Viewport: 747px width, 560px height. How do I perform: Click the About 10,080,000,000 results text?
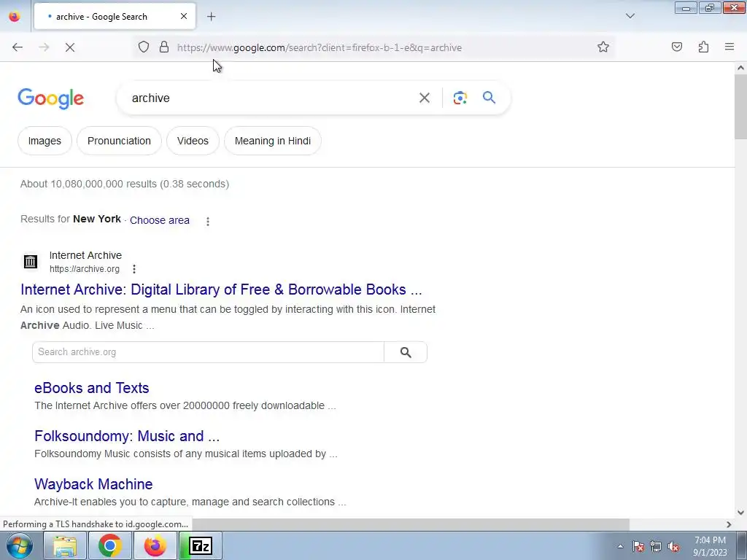(x=125, y=184)
